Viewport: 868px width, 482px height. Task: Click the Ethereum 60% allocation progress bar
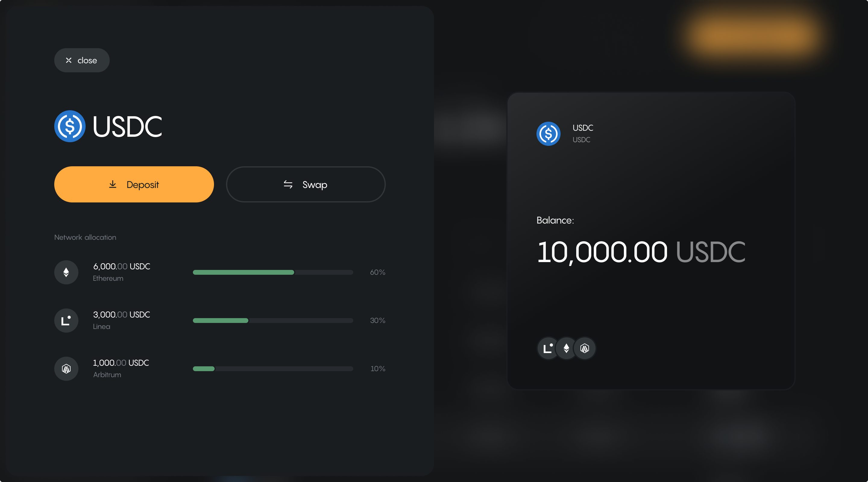[272, 272]
